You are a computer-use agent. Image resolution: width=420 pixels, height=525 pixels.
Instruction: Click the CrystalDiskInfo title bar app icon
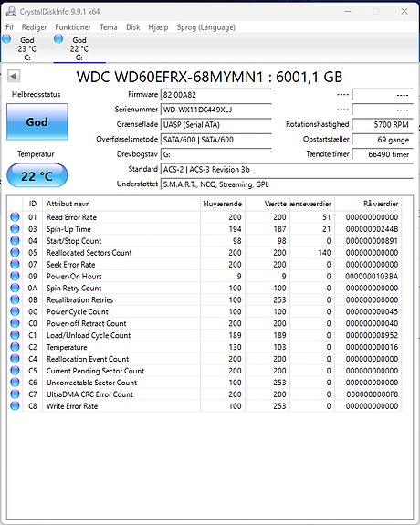(x=11, y=11)
